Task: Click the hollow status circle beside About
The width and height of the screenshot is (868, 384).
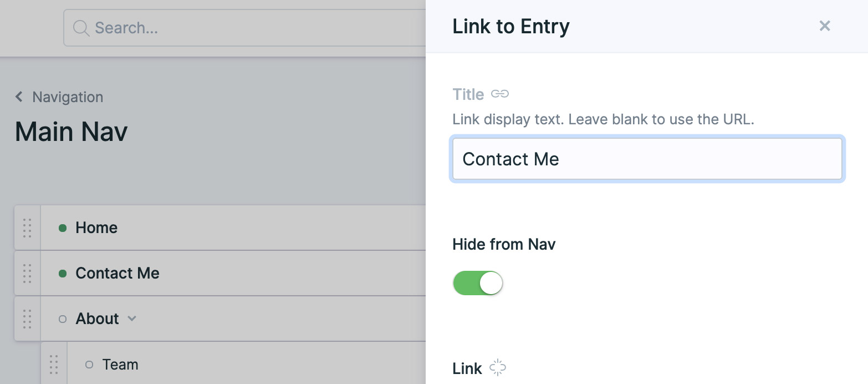Action: click(x=63, y=319)
